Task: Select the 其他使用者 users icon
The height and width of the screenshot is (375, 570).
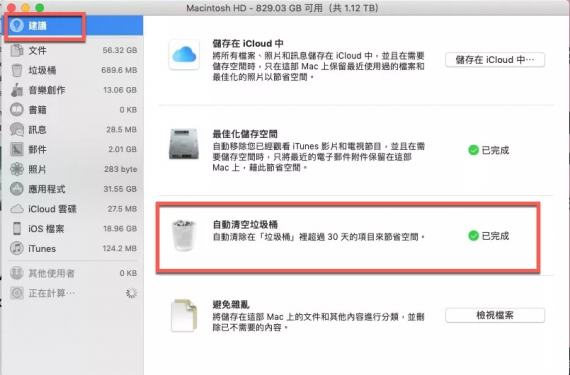Action: (17, 273)
